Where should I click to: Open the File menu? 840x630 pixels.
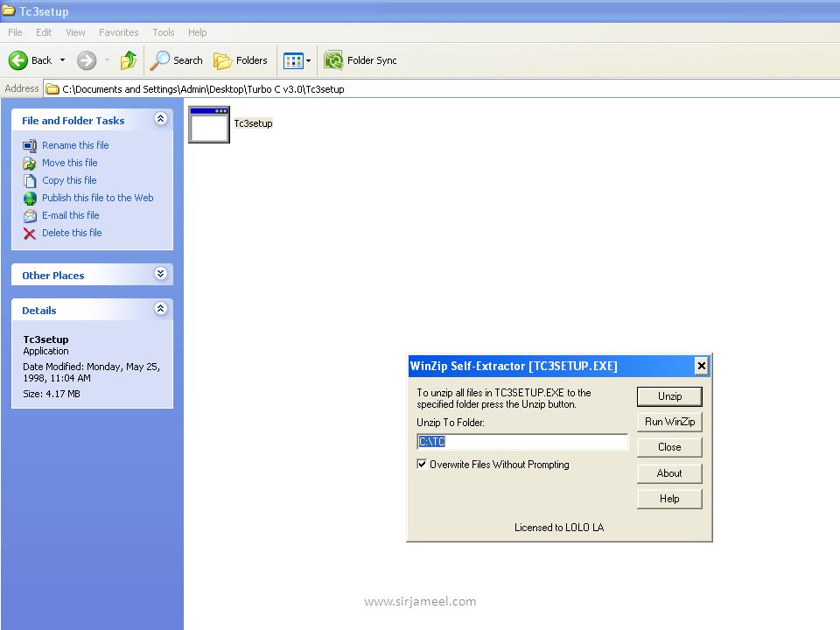point(15,32)
